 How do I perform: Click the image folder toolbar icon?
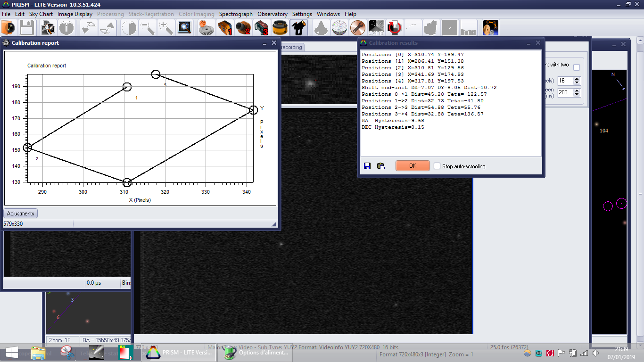pos(48,28)
